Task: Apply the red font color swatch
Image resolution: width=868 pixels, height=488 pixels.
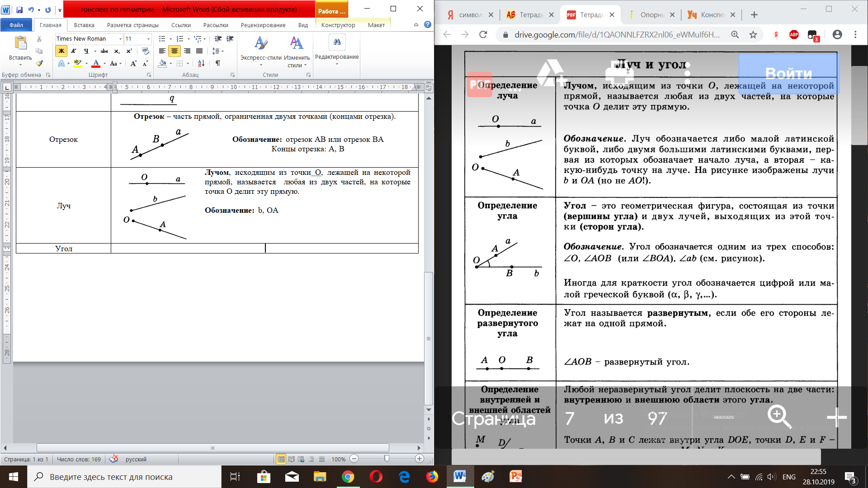Action: click(x=96, y=64)
